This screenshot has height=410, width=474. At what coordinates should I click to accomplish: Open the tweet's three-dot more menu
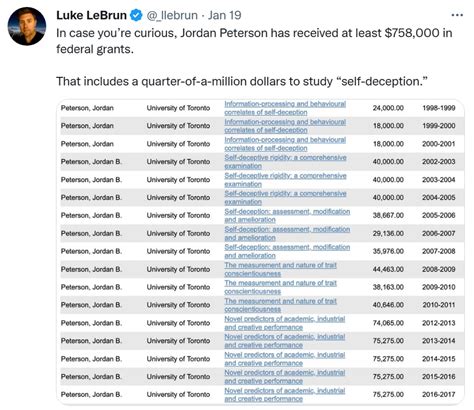pos(457,15)
